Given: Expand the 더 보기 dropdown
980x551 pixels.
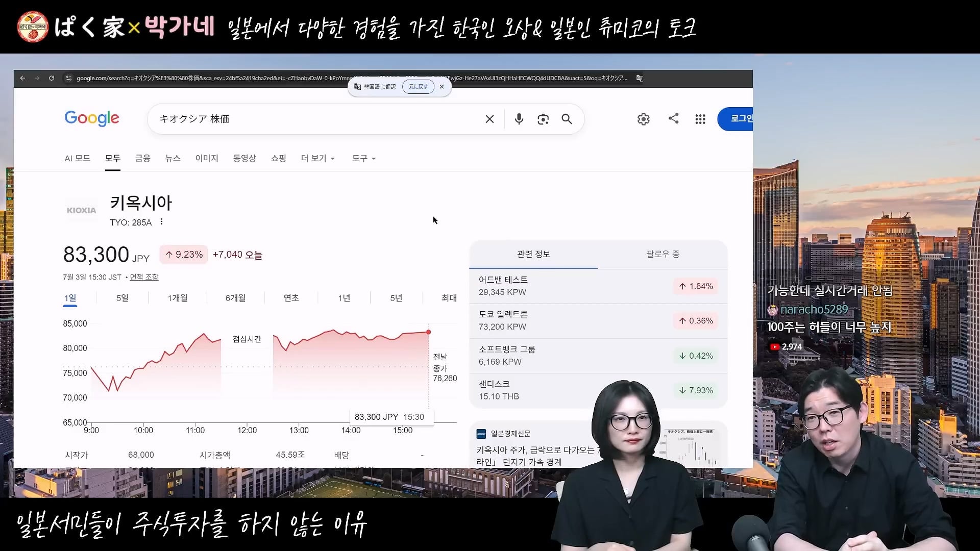Looking at the screenshot, I should [318, 158].
